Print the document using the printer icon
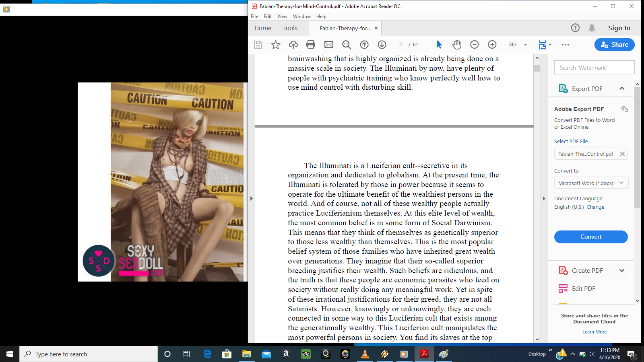Viewport: 644px width, 362px height. click(x=311, y=45)
